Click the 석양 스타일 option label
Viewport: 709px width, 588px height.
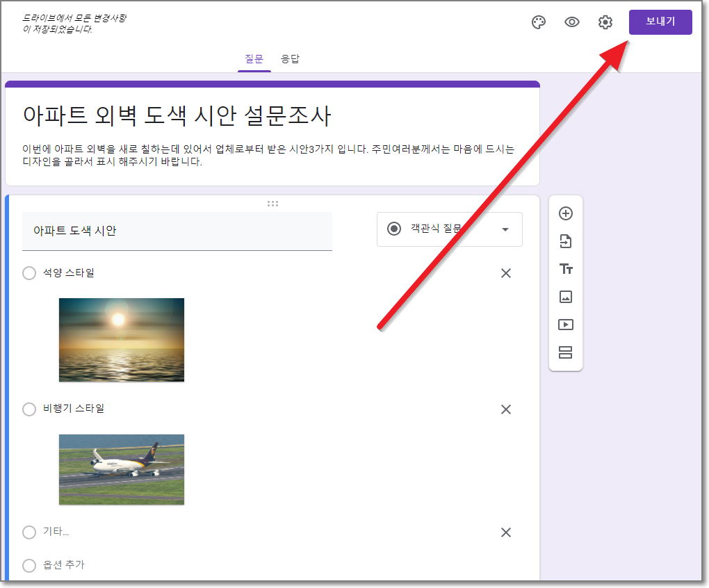69,272
